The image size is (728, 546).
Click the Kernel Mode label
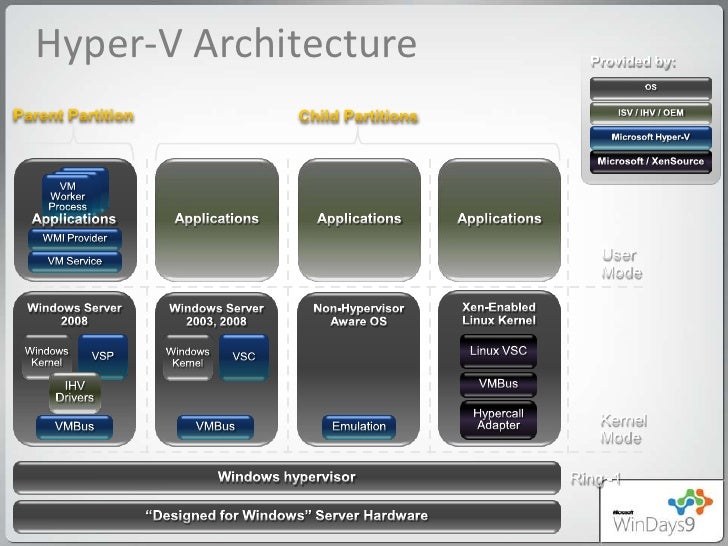[x=623, y=429]
